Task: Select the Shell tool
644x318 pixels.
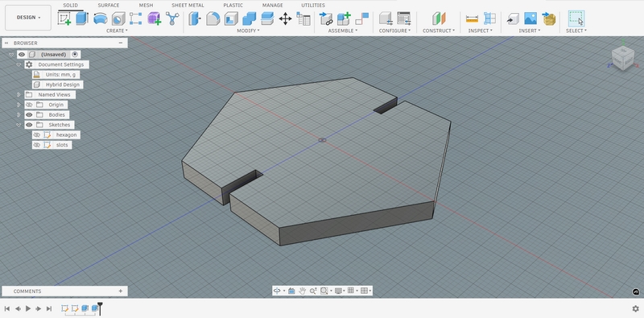Action: point(231,19)
